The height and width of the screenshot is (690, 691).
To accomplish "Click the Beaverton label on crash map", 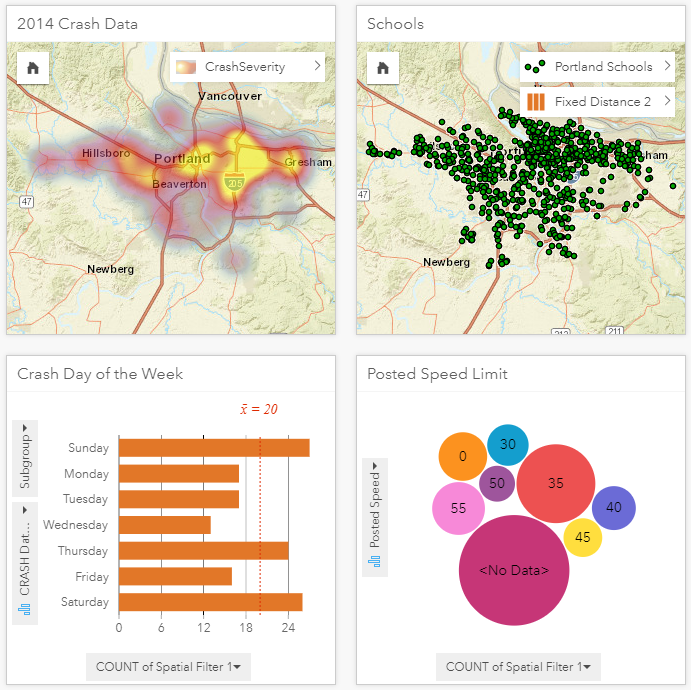I will (179, 184).
